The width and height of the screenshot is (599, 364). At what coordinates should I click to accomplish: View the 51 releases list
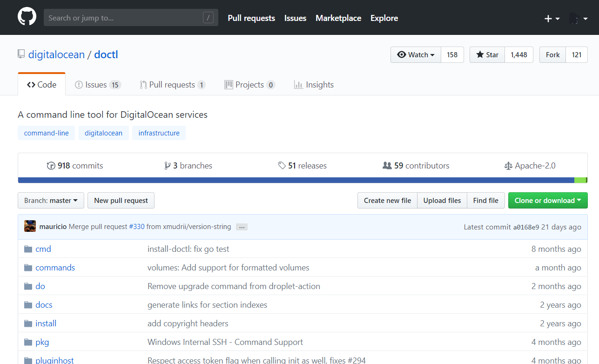point(302,165)
